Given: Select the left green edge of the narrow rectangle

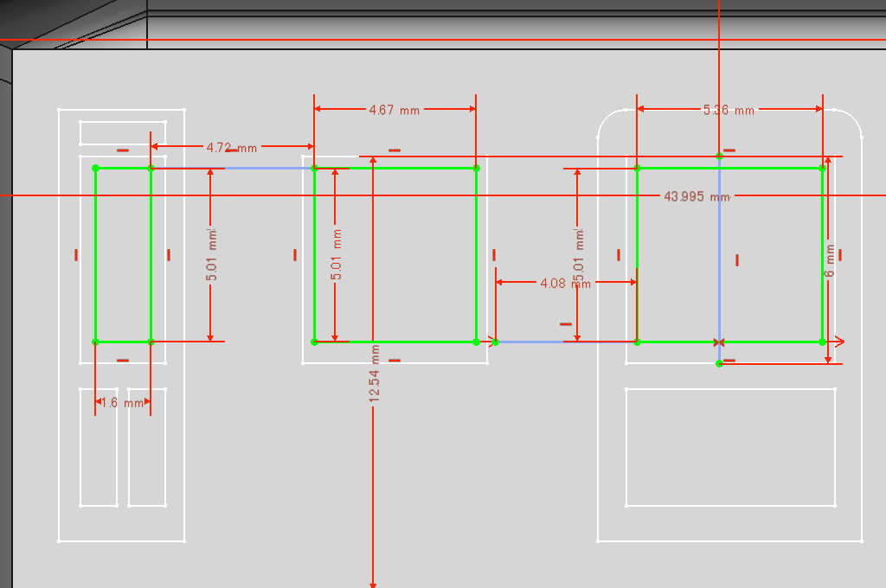Looking at the screenshot, I should pos(95,255).
